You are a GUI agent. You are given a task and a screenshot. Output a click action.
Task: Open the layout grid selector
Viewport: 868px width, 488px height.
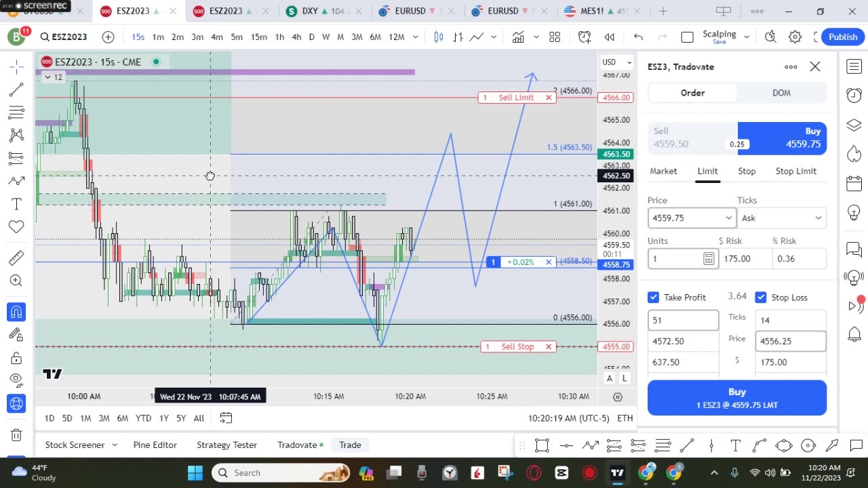[555, 37]
